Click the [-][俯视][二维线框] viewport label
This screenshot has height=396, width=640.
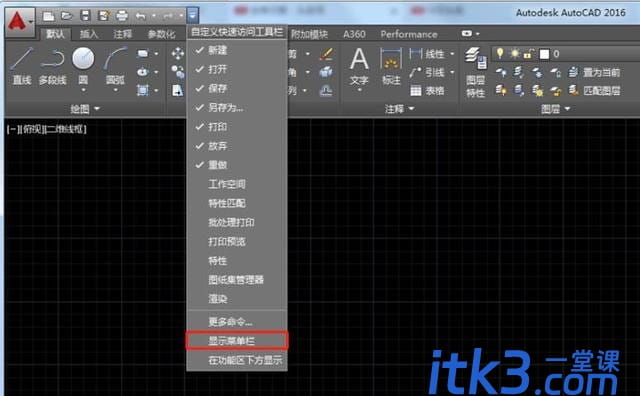coord(47,129)
